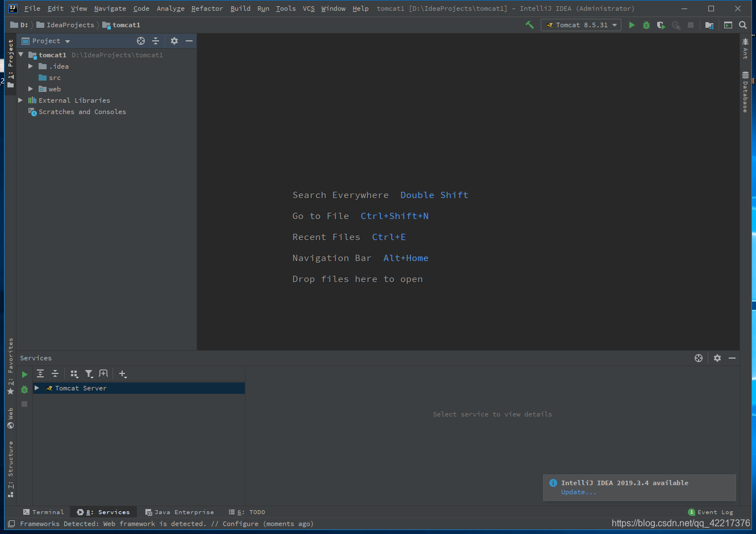The height and width of the screenshot is (534, 756).
Task: Open the Refactor menu
Action: pos(207,9)
